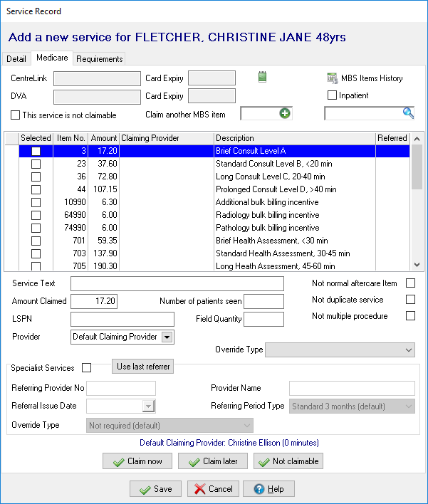The height and width of the screenshot is (504, 428).
Task: Open the Requirements tab
Action: (x=100, y=59)
